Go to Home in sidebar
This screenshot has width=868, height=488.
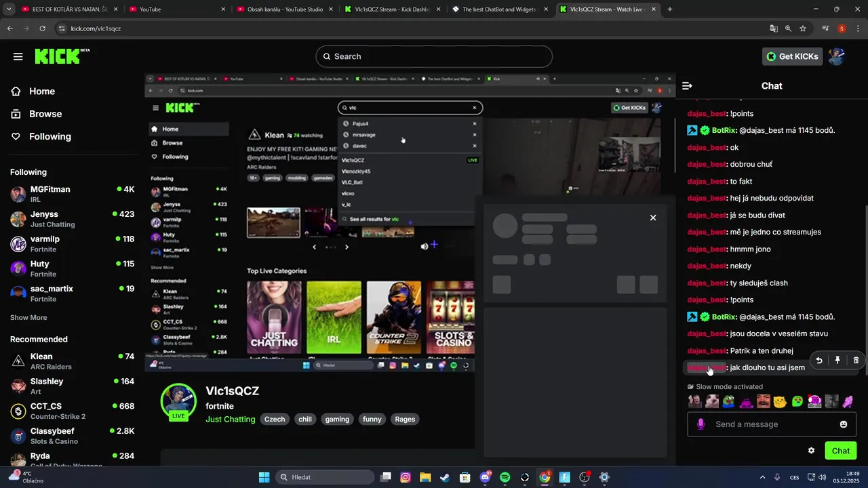click(x=42, y=91)
